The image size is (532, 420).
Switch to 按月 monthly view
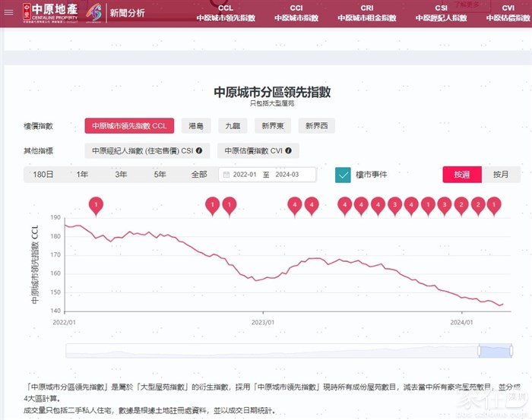[x=501, y=175]
